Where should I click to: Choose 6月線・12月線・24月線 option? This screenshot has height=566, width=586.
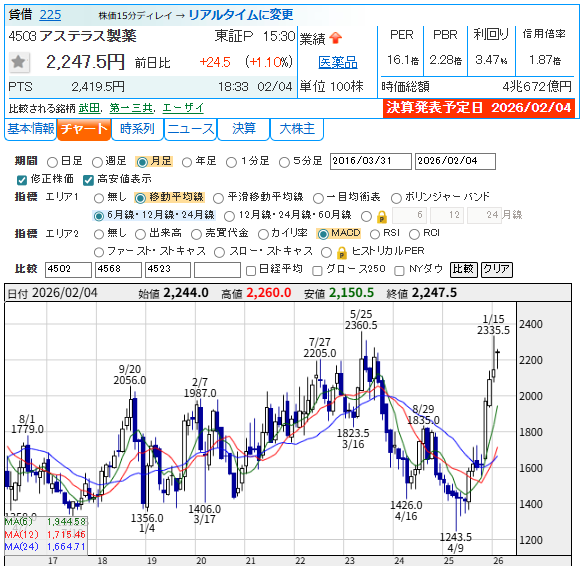(99, 216)
